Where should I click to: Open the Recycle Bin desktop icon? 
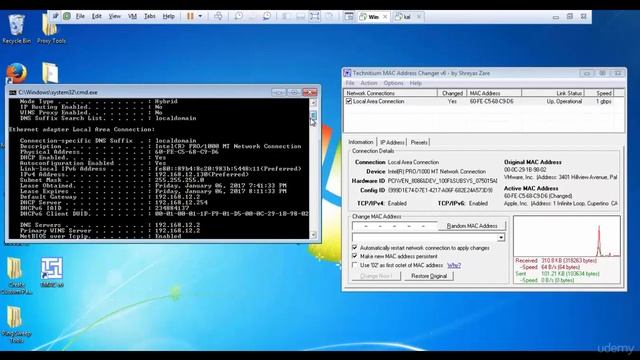coord(16,29)
